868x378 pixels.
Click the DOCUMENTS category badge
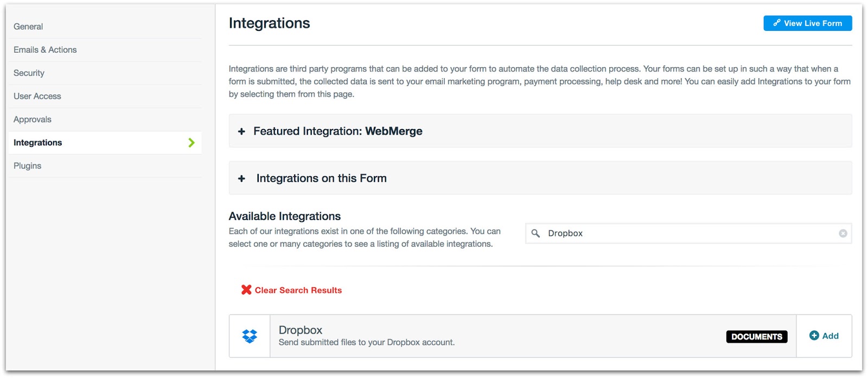tap(756, 337)
